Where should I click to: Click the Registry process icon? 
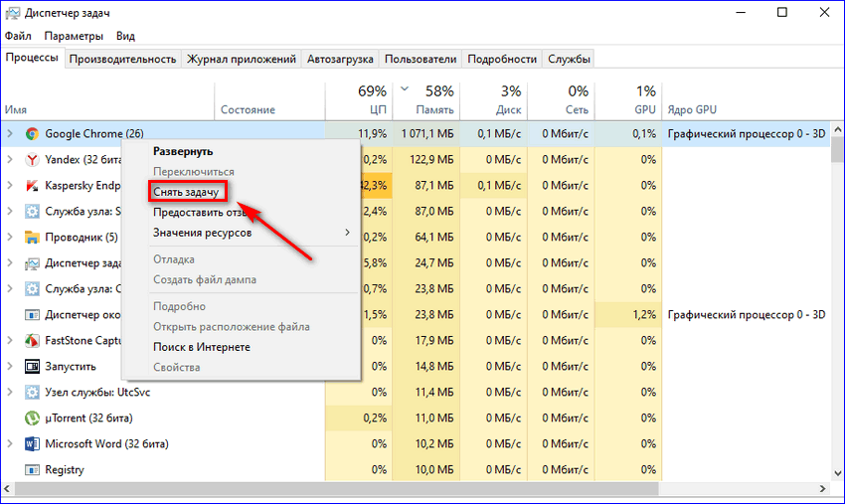pyautogui.click(x=32, y=469)
